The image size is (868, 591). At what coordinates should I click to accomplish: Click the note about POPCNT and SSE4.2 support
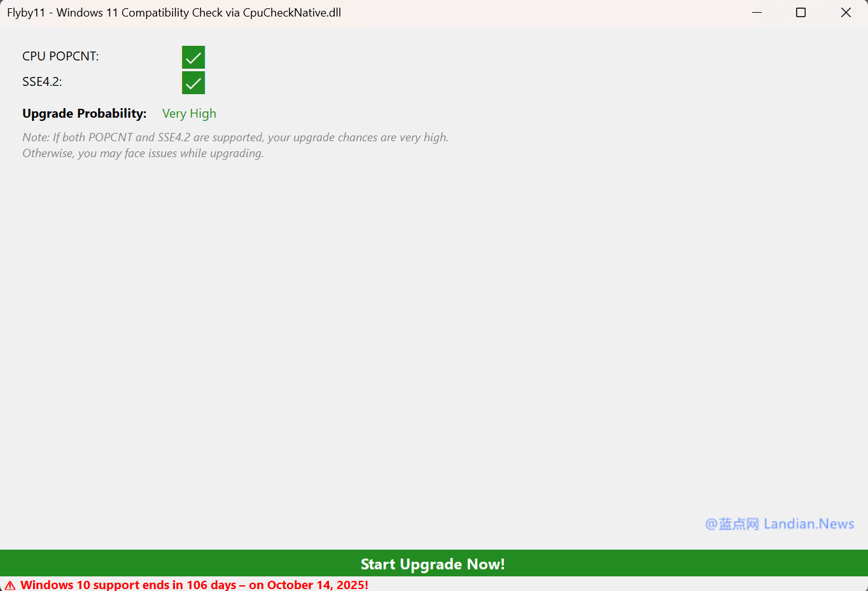pyautogui.click(x=235, y=137)
